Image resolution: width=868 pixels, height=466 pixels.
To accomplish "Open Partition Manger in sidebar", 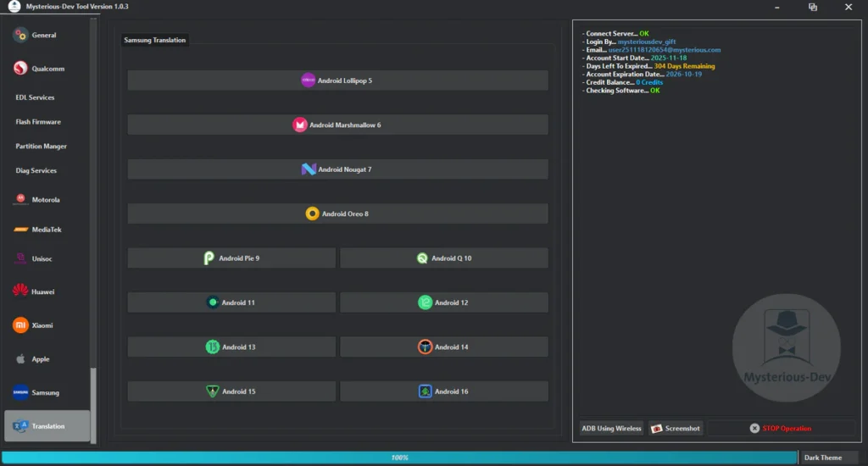I will (41, 147).
